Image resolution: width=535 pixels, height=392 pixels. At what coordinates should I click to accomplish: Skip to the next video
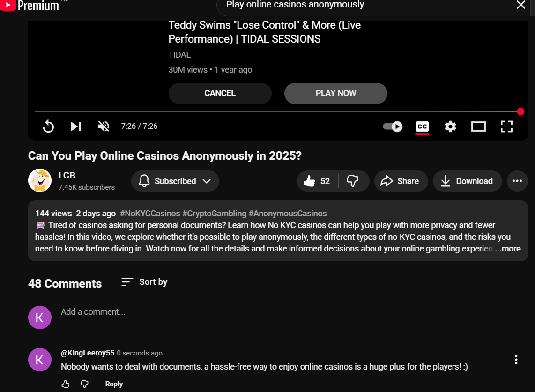(76, 126)
